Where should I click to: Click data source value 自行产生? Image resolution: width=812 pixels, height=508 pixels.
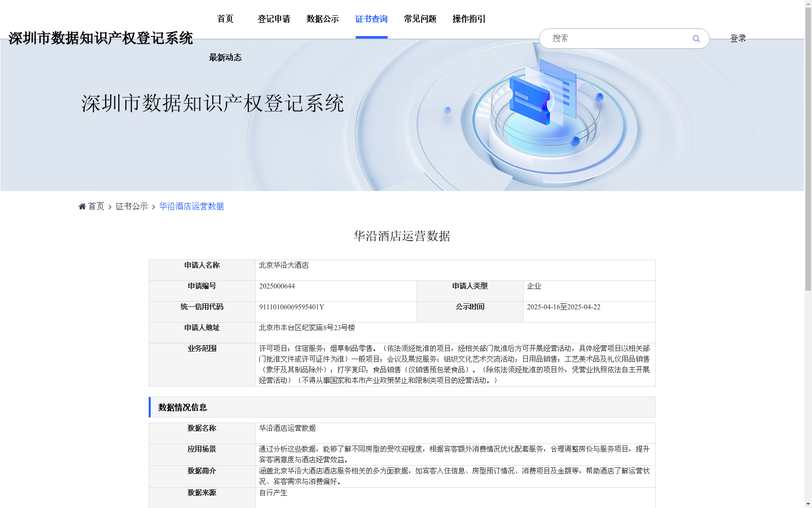273,493
